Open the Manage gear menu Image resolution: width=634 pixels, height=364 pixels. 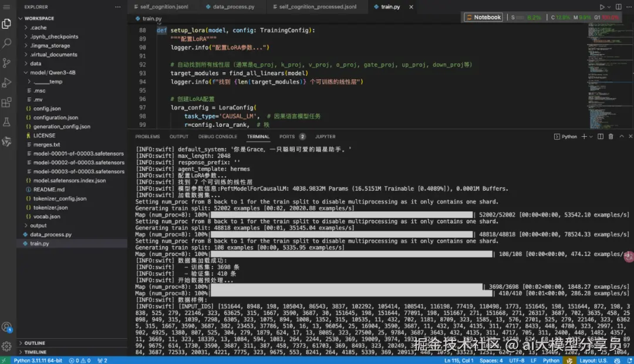click(6, 346)
